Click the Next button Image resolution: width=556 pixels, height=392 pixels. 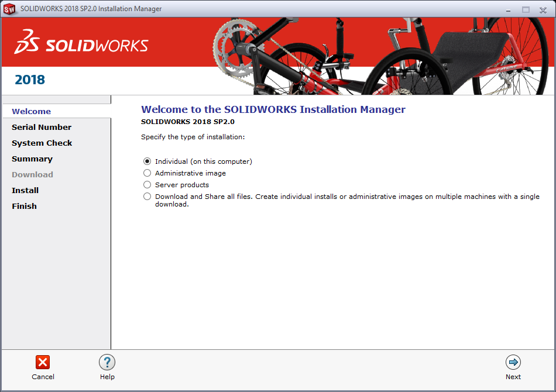[513, 369]
